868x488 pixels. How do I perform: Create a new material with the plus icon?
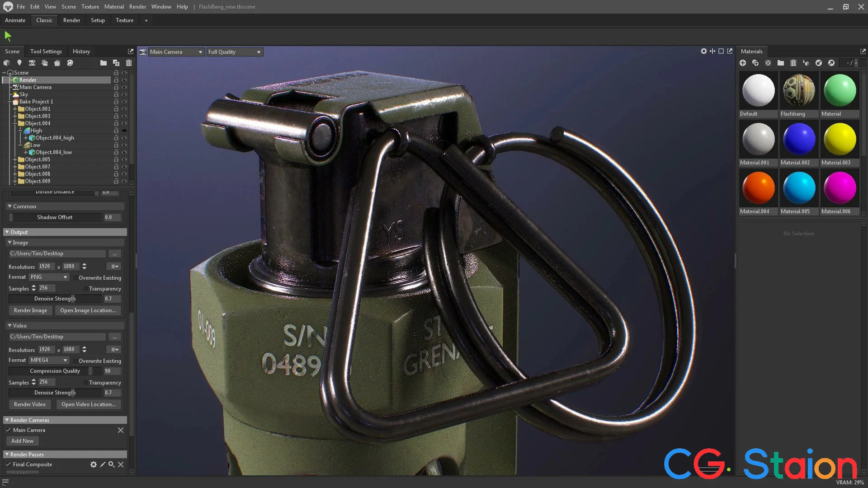coord(743,63)
